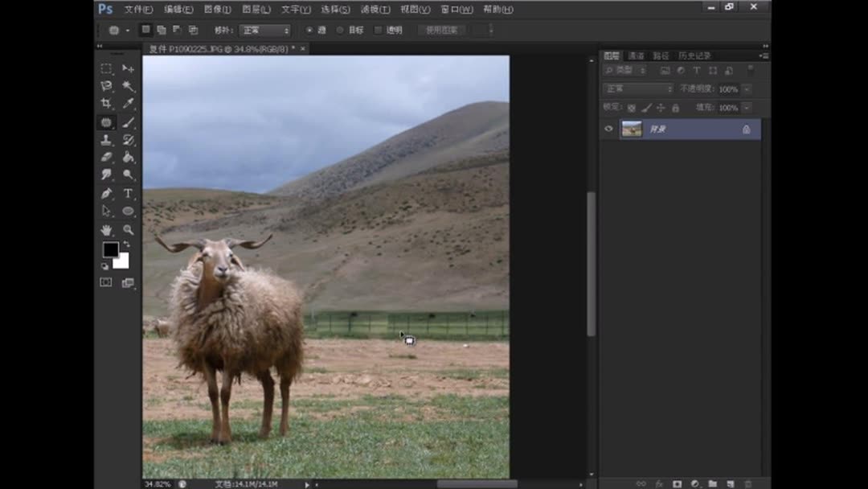The image size is (868, 489).
Task: Select the P1090225.JPG document tab
Action: (x=225, y=49)
